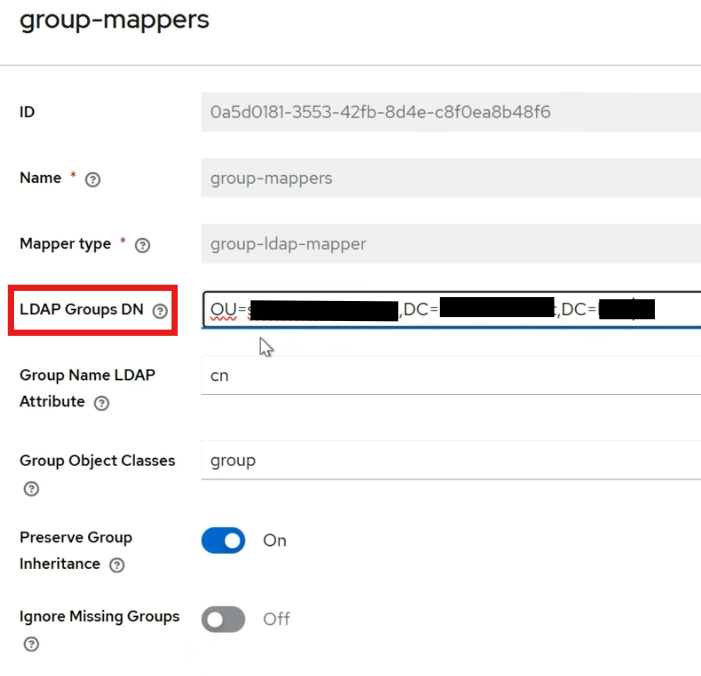
Task: Open help tooltip for LDAP Groups DN
Action: click(x=160, y=311)
